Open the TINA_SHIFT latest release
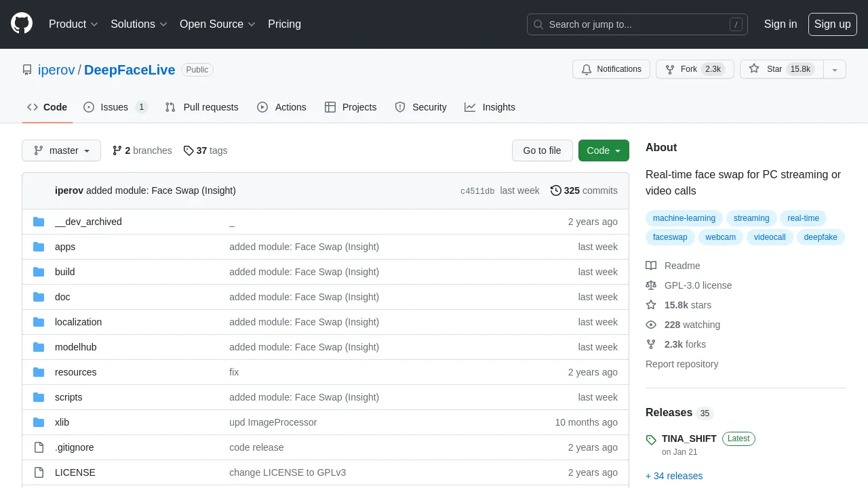 689,439
